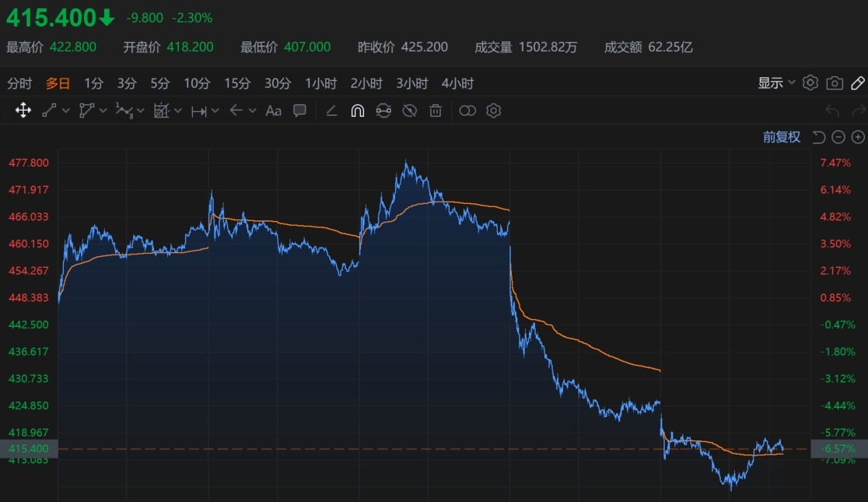This screenshot has width=868, height=502.
Task: Click the highlighted 415.400 price axis tag
Action: (x=29, y=449)
